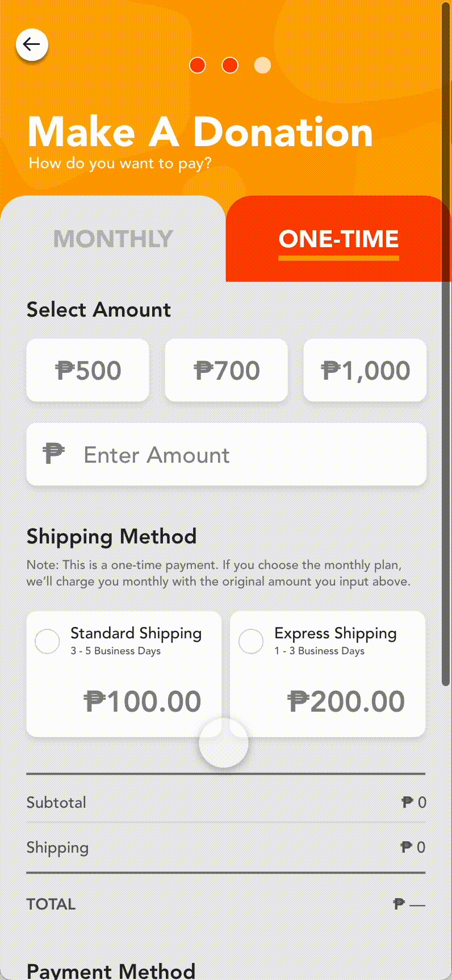Choose the ₱700 amount button

tap(227, 370)
